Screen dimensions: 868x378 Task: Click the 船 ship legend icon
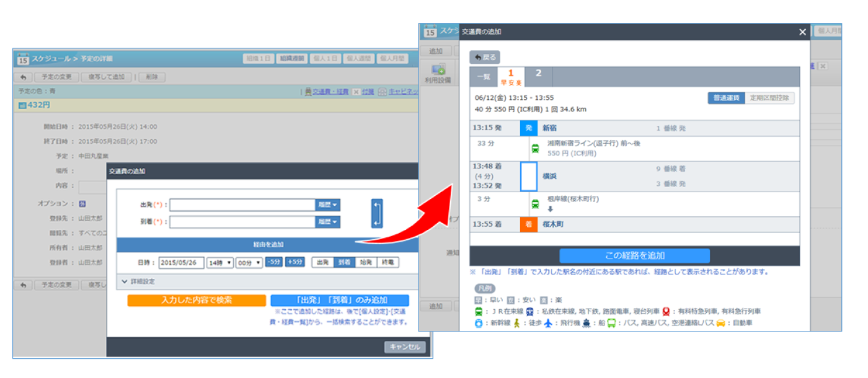(586, 323)
